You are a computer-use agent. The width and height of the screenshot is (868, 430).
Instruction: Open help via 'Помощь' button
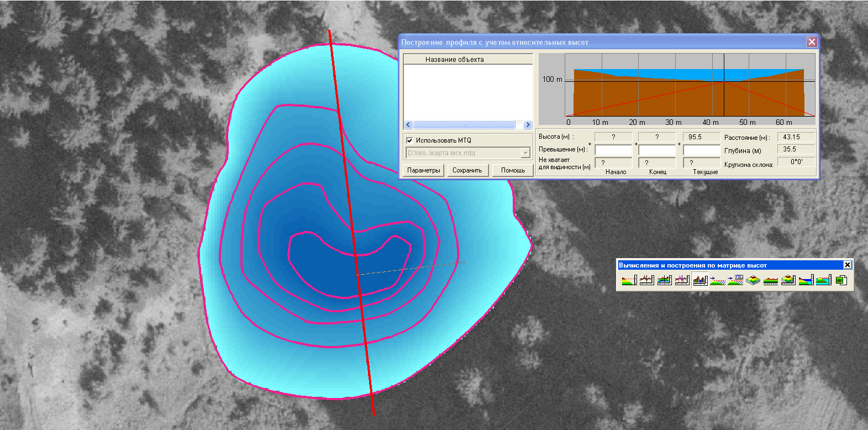click(x=513, y=170)
